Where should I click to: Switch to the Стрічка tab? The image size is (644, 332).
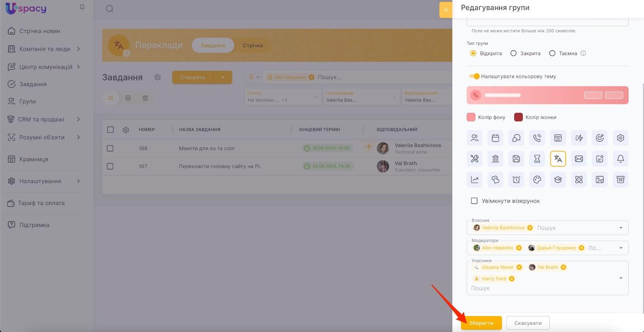coord(253,45)
